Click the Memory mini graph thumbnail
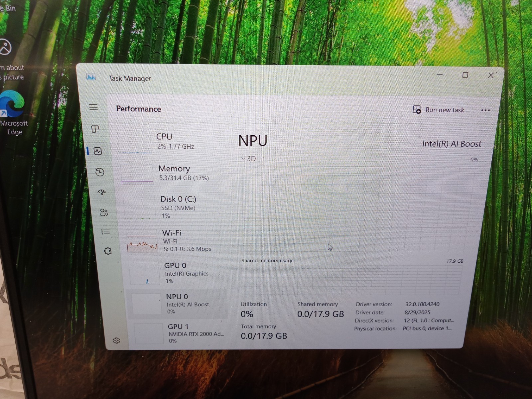Screen dimensions: 532x399 (x=137, y=174)
